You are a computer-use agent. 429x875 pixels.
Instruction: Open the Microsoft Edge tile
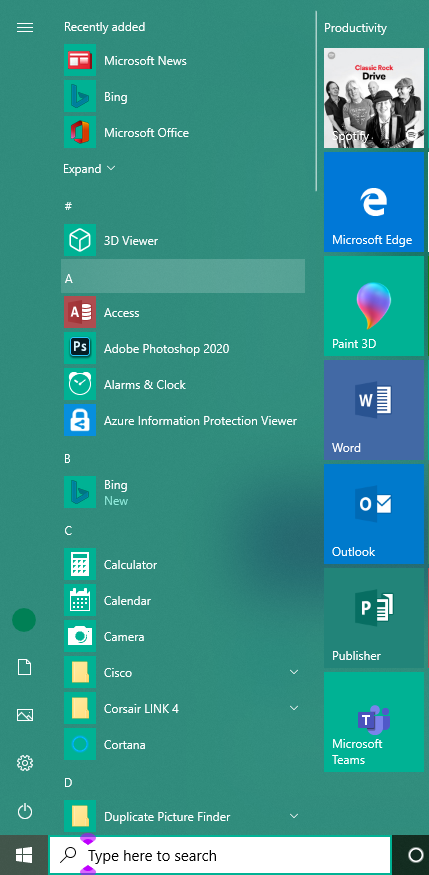[374, 202]
